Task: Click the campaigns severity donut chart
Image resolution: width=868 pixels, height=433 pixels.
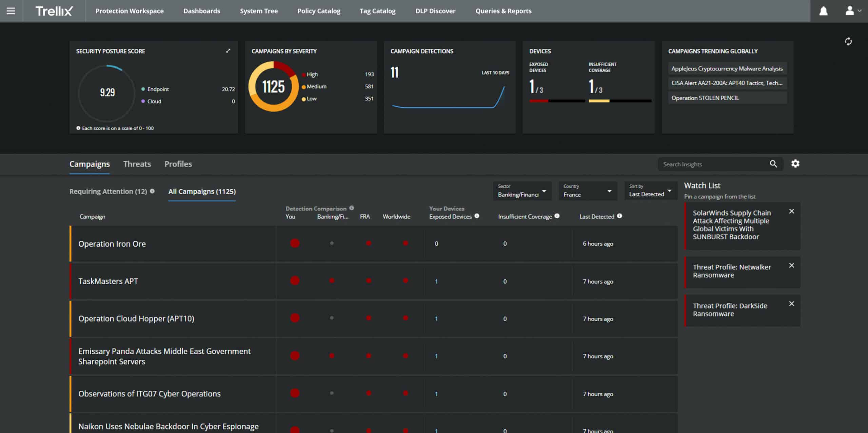Action: [x=274, y=86]
